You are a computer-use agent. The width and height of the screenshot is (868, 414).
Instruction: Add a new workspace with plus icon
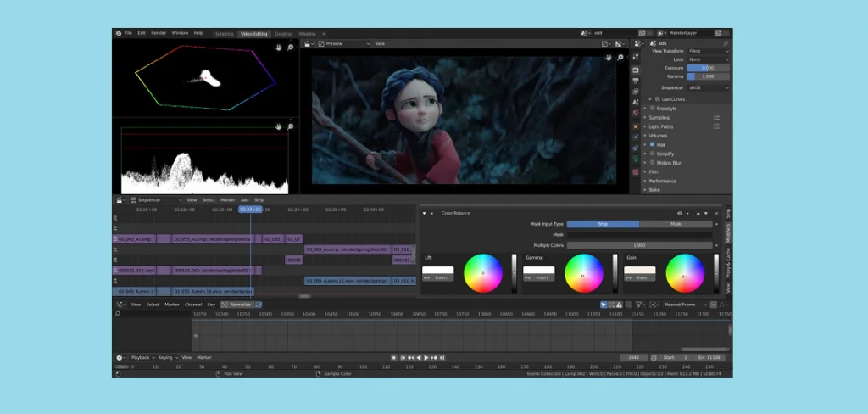point(324,34)
